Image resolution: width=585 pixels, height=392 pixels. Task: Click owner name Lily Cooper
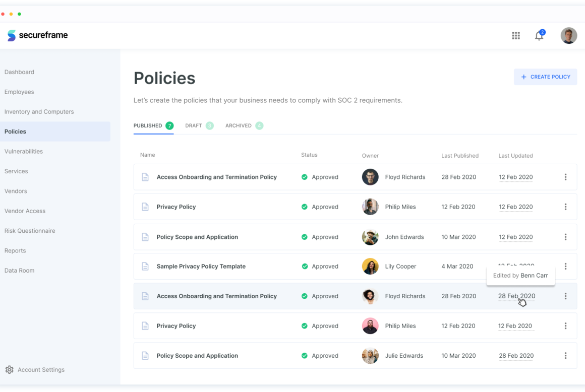tap(401, 267)
